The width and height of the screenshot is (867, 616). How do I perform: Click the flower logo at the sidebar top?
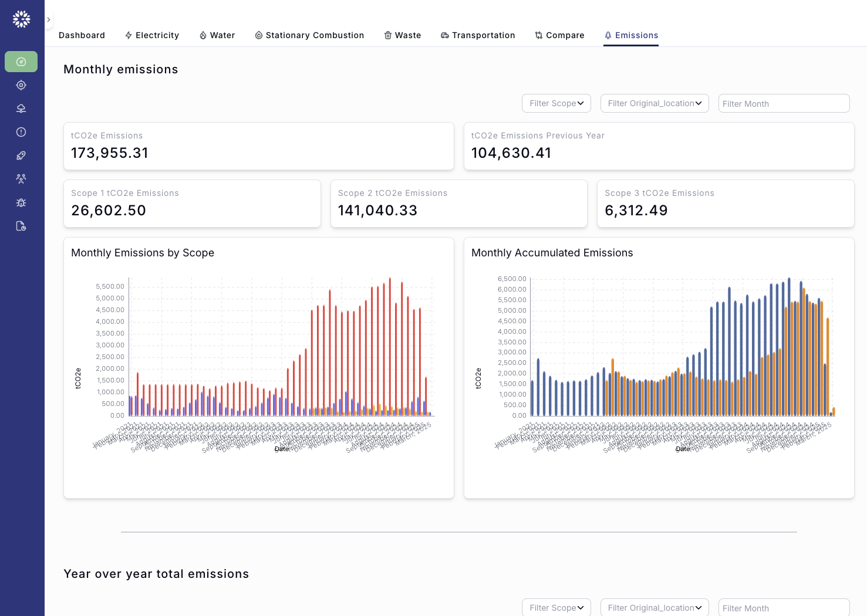tap(21, 19)
